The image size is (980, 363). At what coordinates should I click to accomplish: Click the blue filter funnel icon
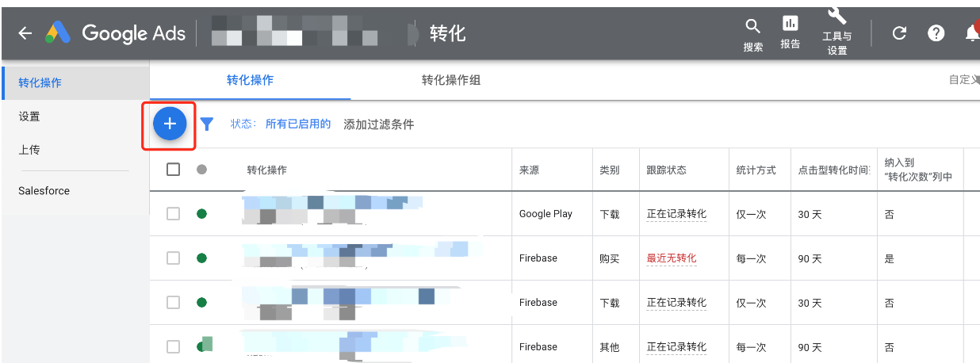point(207,124)
